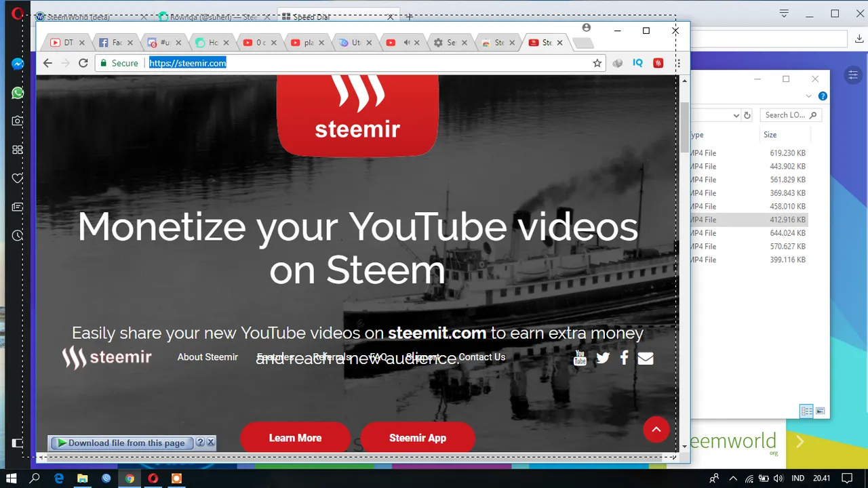Open a new Chrome tab
The height and width of the screenshot is (488, 868).
pos(583,43)
